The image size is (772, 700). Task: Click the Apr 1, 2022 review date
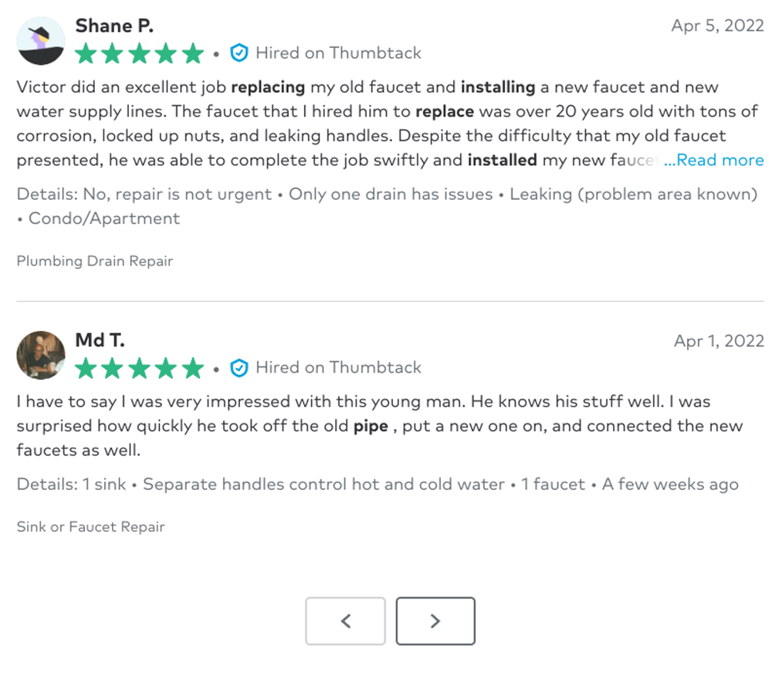tap(719, 340)
